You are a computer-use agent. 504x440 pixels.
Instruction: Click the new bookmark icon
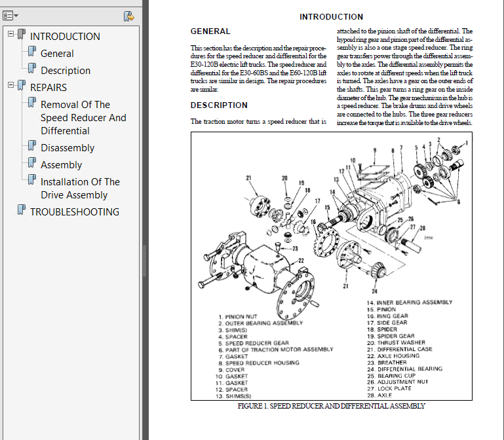[129, 16]
